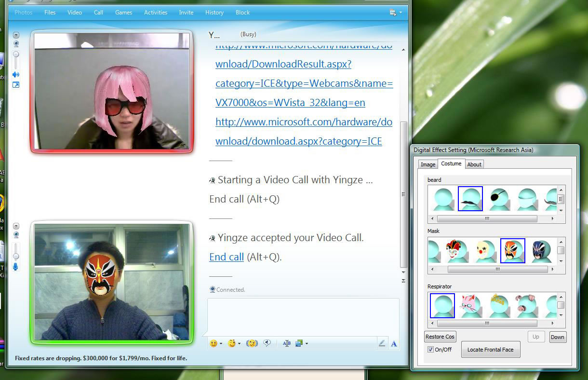This screenshot has width=588, height=380.
Task: Open the download.aspx?category=ICE link
Action: tap(304, 132)
